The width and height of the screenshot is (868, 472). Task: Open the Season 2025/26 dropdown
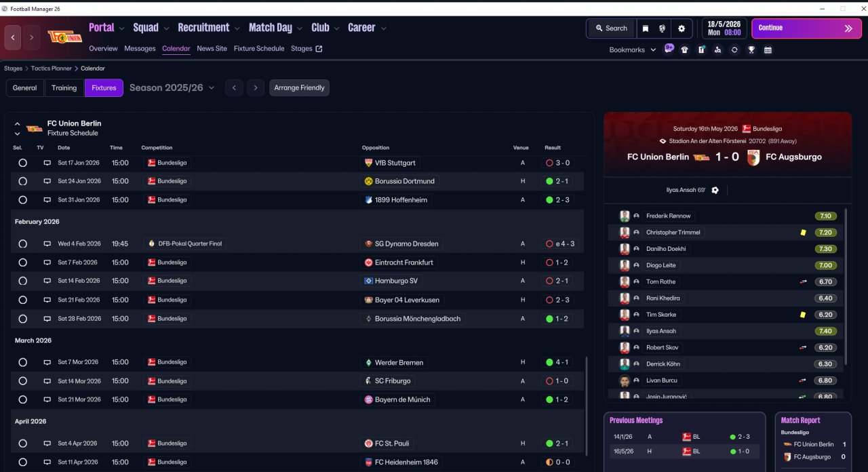pyautogui.click(x=172, y=87)
